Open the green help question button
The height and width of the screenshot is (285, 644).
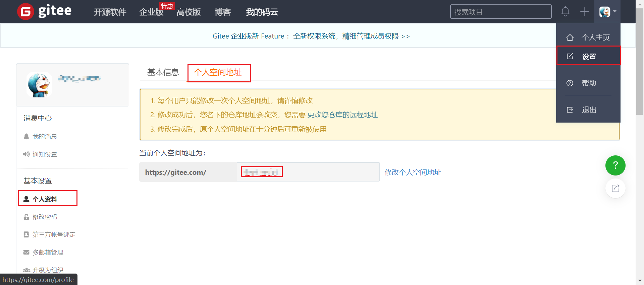click(x=615, y=165)
